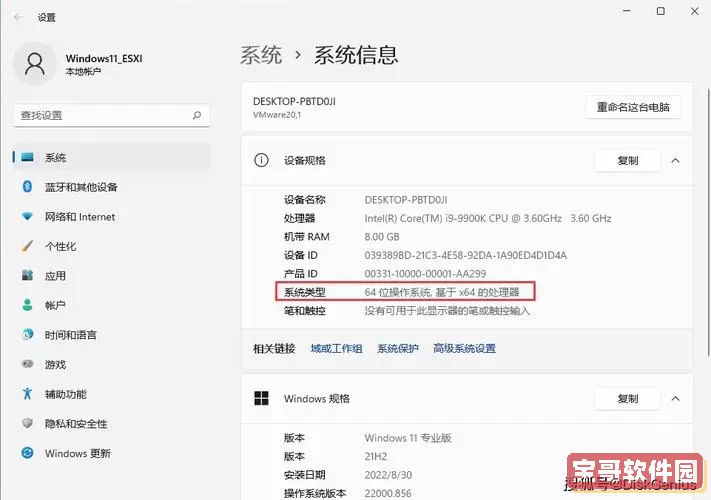The image size is (711, 500).
Task: Select 应用 in the sidebar
Action: (x=112, y=276)
